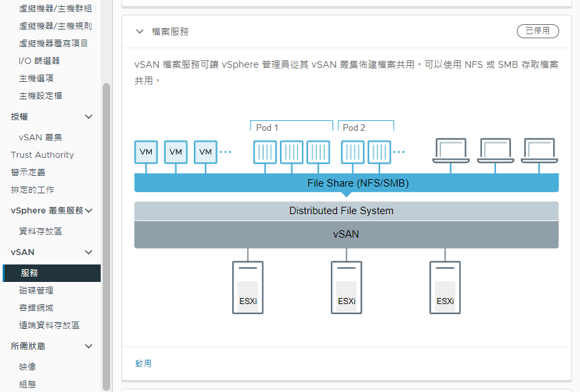580x392 pixels.
Task: Open vSAN 叢集 licensing entry
Action: click(x=40, y=137)
